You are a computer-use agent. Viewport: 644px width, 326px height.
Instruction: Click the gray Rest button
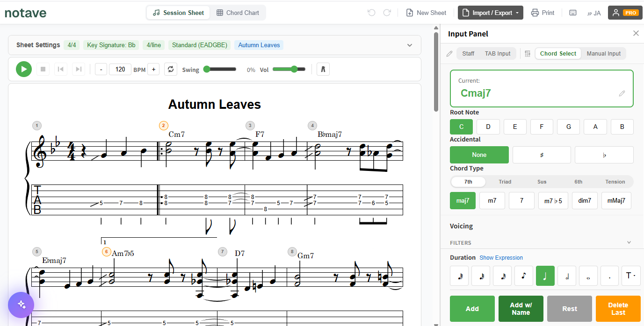click(x=570, y=309)
